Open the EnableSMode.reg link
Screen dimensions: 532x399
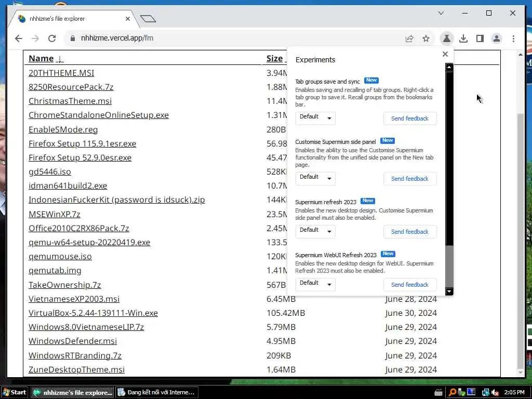pos(63,129)
